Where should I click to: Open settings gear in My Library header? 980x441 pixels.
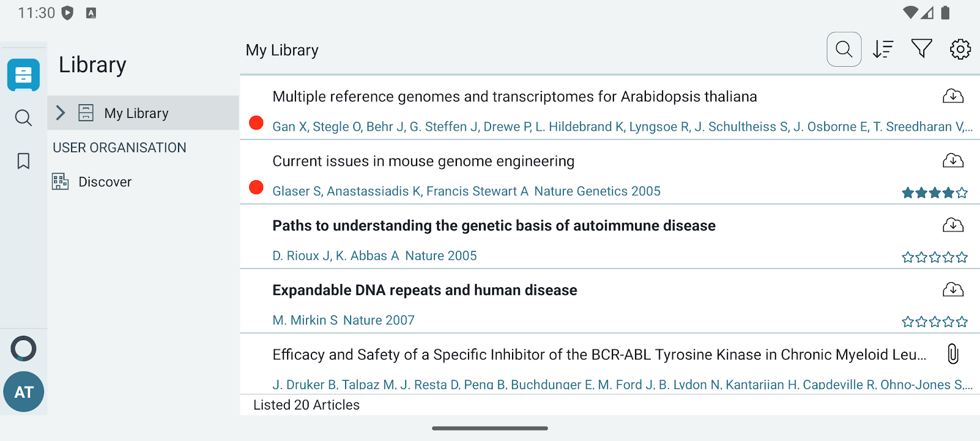(x=960, y=49)
